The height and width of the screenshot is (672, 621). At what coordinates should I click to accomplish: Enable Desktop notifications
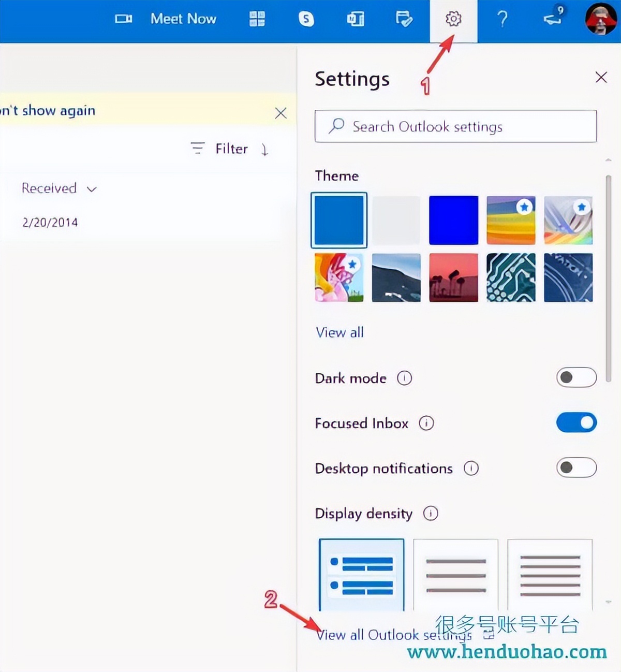point(576,468)
